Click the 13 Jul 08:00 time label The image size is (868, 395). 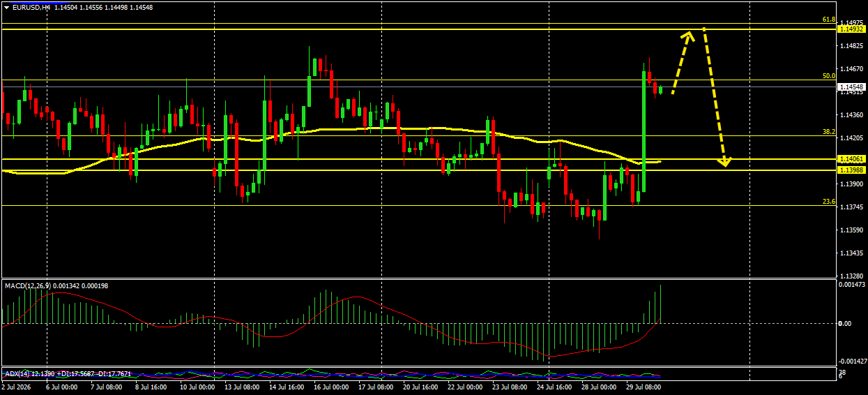coord(243,386)
